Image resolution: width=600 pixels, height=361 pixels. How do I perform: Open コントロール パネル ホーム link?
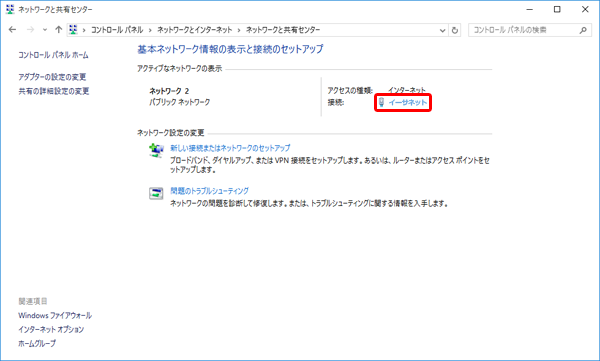(53, 55)
